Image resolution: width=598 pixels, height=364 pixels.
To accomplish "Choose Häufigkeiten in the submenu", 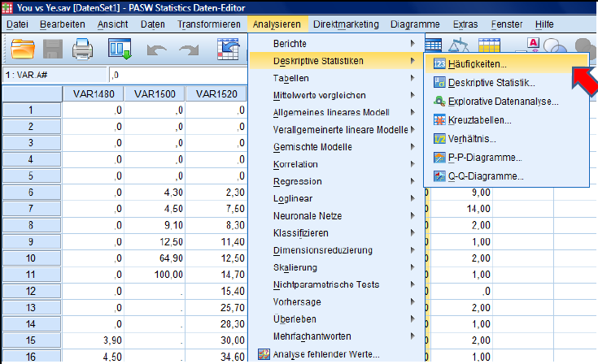I will click(x=506, y=64).
